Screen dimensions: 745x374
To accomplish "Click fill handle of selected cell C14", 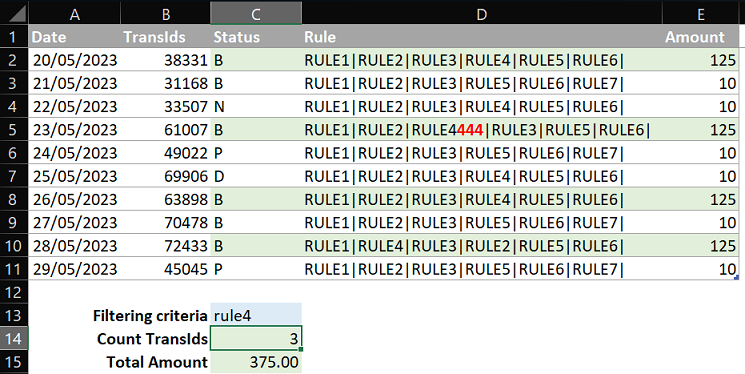I will [301, 349].
